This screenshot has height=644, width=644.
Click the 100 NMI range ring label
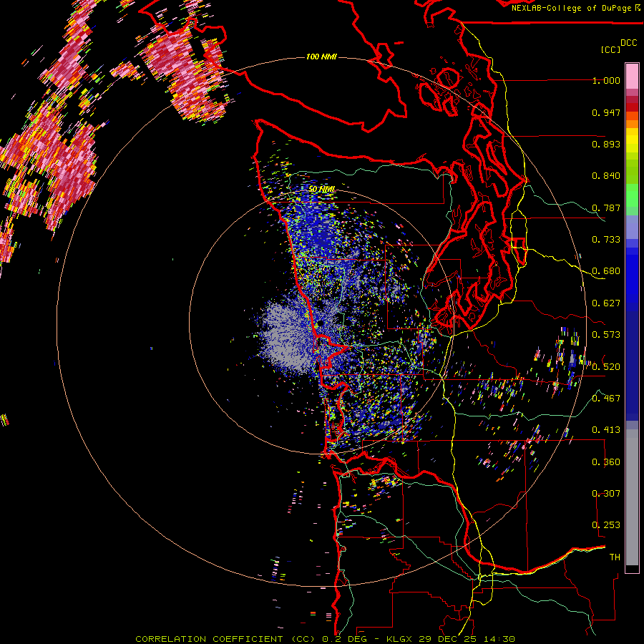(321, 57)
